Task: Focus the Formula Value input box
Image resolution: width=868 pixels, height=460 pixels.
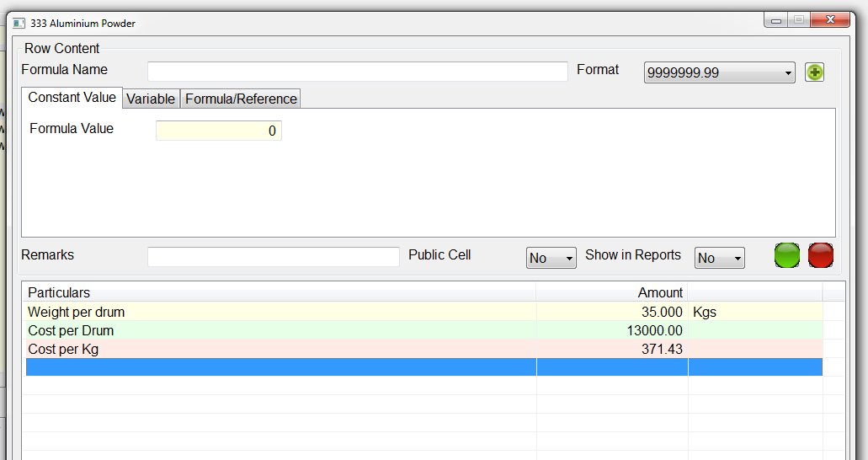Action: (218, 131)
